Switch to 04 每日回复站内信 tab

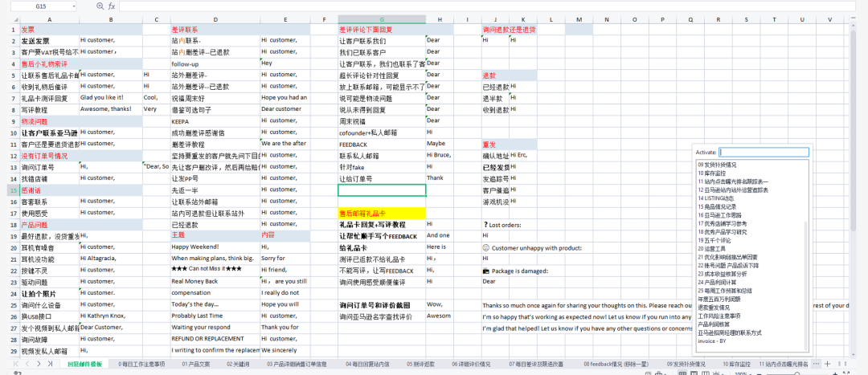tap(367, 364)
